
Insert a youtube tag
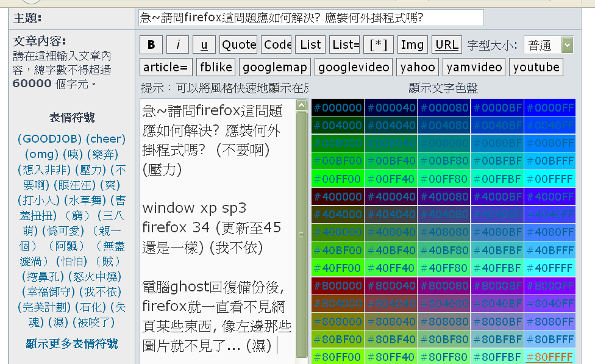tap(536, 67)
